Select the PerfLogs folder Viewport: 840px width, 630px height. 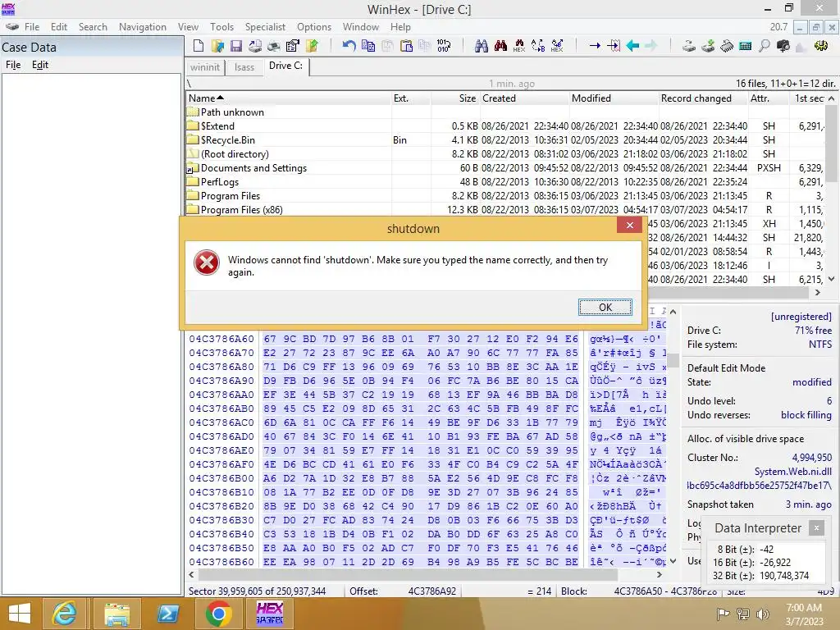pyautogui.click(x=505, y=181)
